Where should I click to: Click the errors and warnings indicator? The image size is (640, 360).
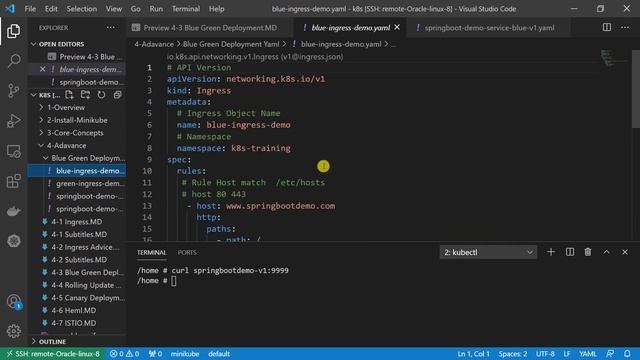(x=124, y=354)
